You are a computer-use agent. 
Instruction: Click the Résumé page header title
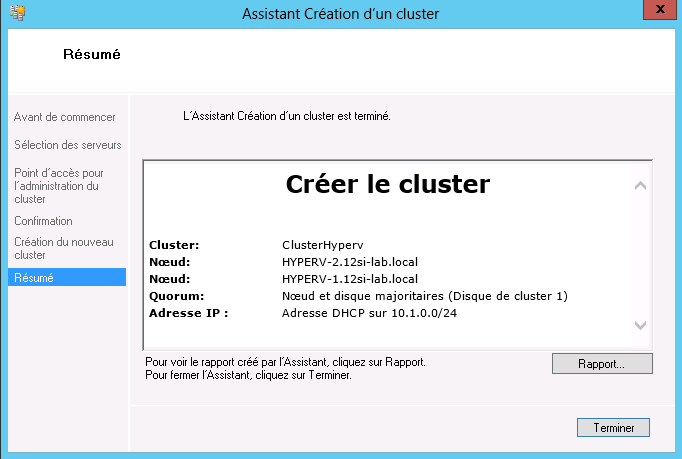[x=92, y=54]
